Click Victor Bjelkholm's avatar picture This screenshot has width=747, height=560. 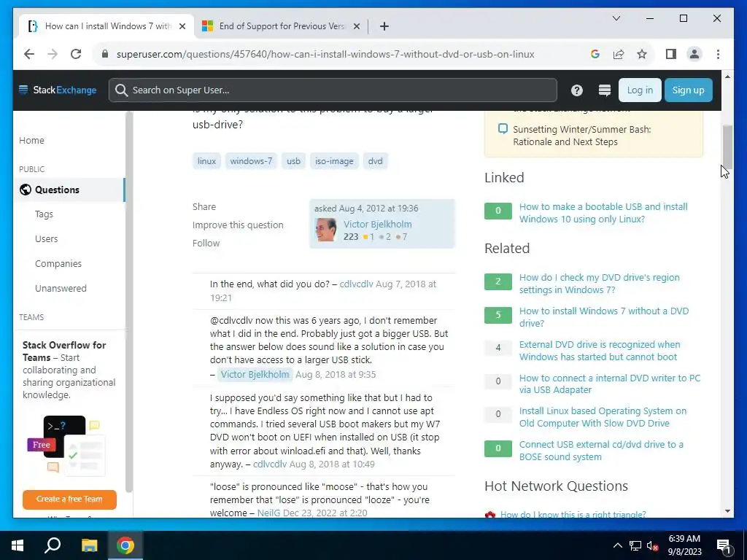point(326,230)
